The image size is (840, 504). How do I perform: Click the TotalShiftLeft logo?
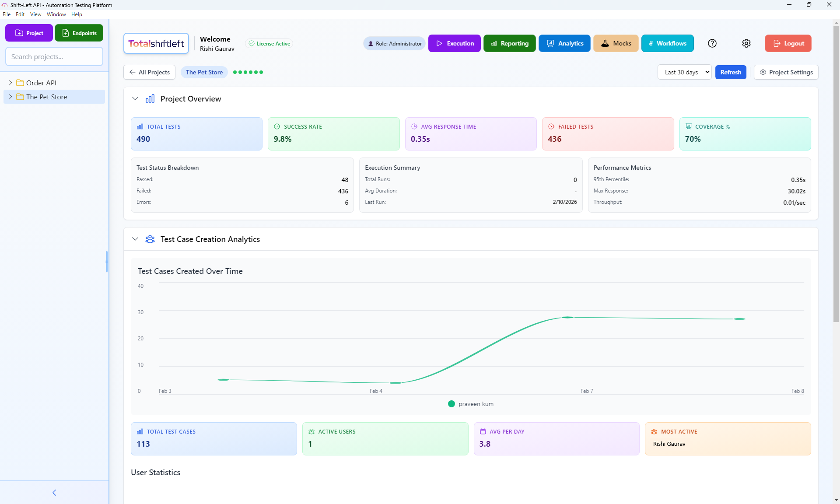coord(156,43)
